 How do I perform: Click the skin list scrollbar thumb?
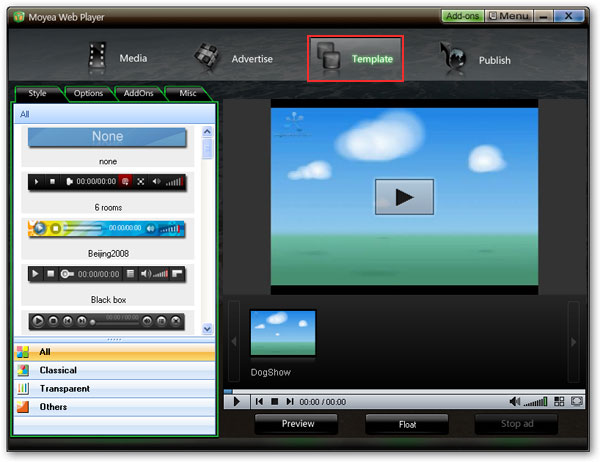click(x=207, y=149)
